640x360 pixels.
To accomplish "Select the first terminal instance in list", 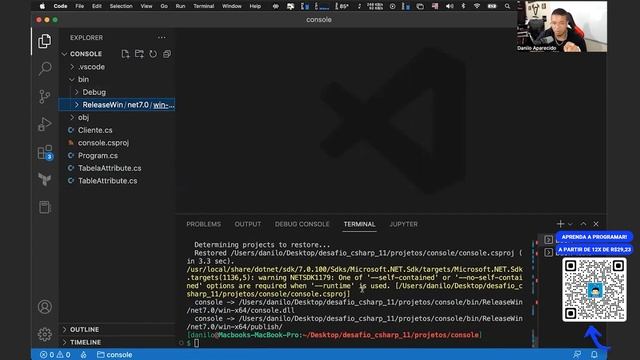I will (549, 240).
